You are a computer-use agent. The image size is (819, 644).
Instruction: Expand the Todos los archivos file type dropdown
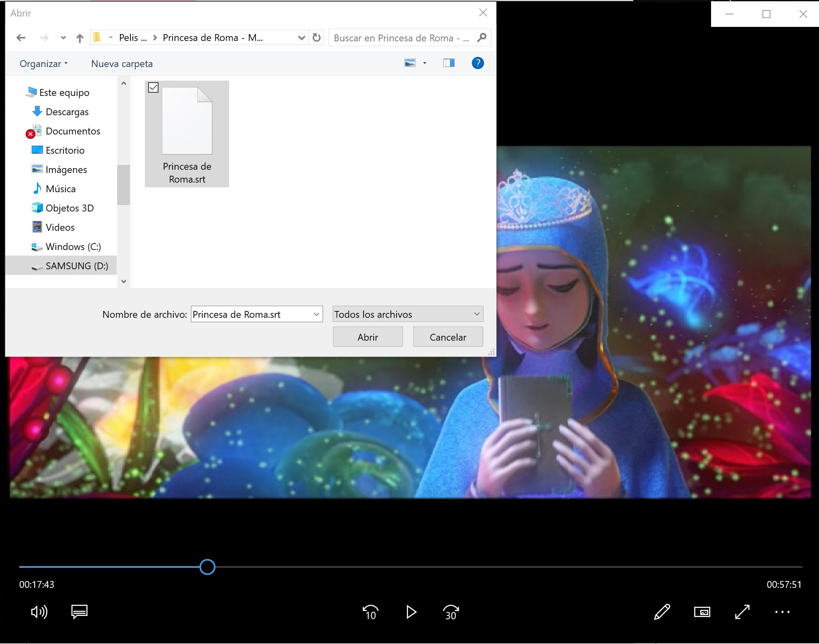coord(477,314)
